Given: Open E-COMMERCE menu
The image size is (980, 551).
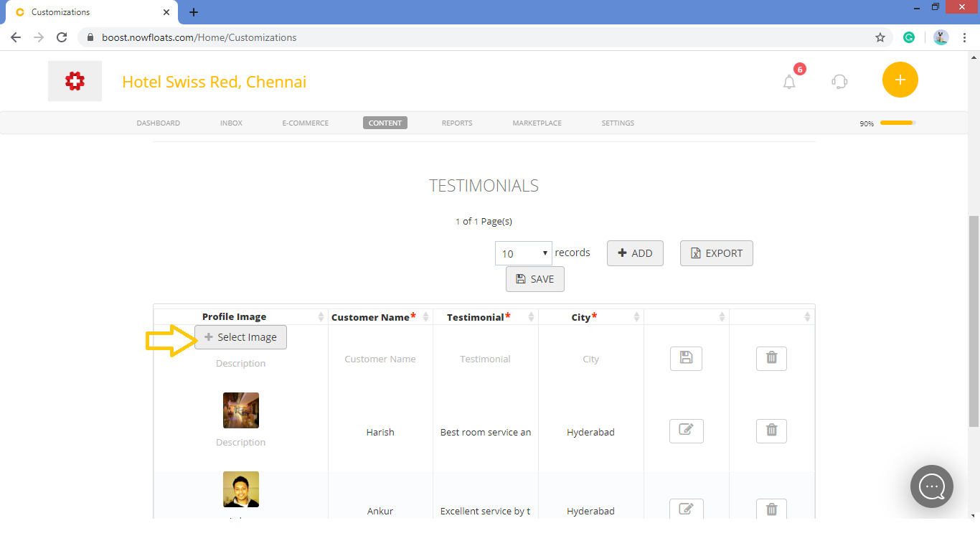Looking at the screenshot, I should [x=306, y=123].
